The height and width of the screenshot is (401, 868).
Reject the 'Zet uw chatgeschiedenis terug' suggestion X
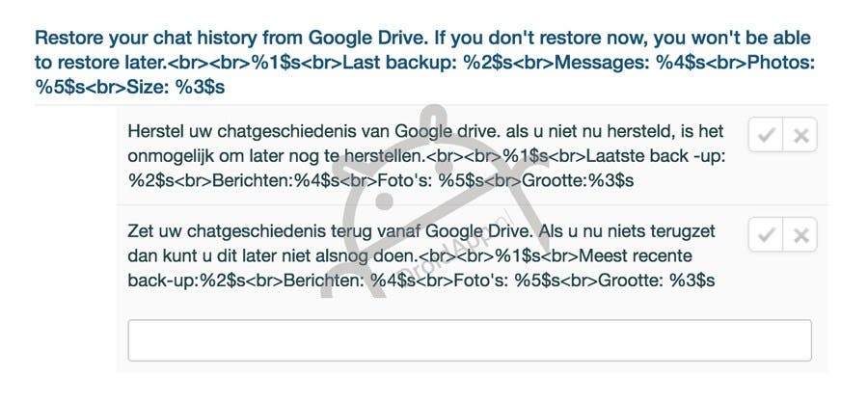(800, 234)
